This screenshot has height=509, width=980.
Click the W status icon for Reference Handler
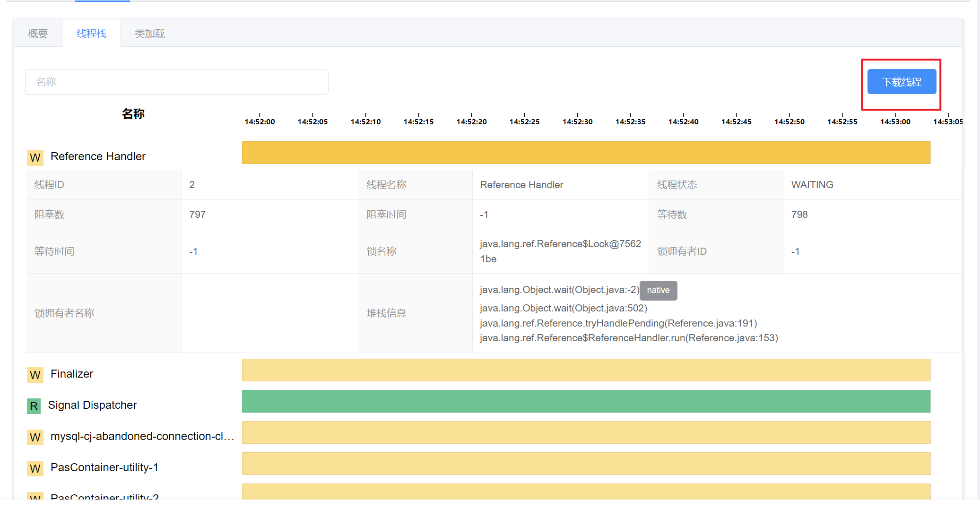(x=35, y=157)
